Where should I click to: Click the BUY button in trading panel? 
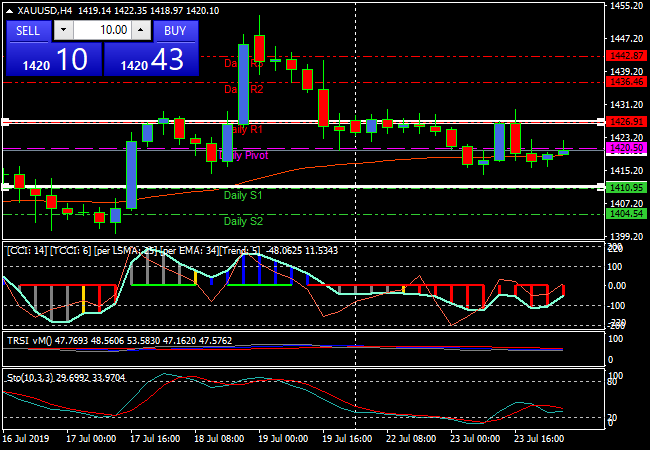pyautogui.click(x=175, y=31)
